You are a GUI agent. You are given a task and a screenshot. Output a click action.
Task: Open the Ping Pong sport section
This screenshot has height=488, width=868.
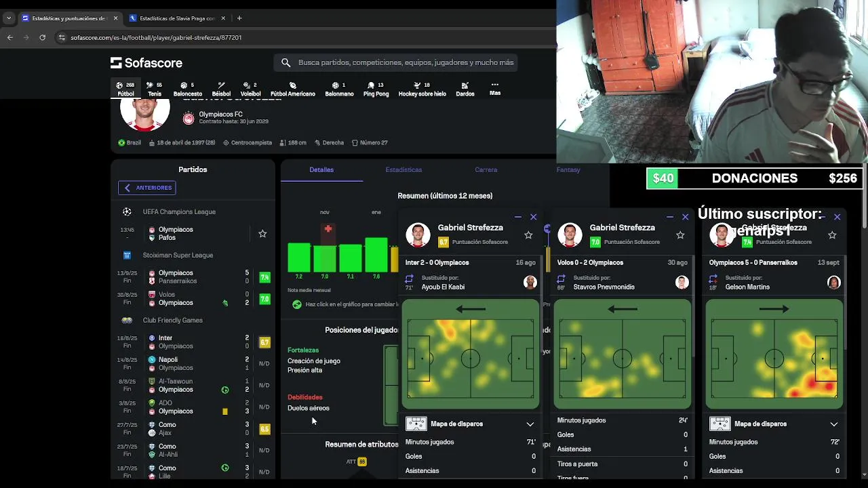pos(376,89)
